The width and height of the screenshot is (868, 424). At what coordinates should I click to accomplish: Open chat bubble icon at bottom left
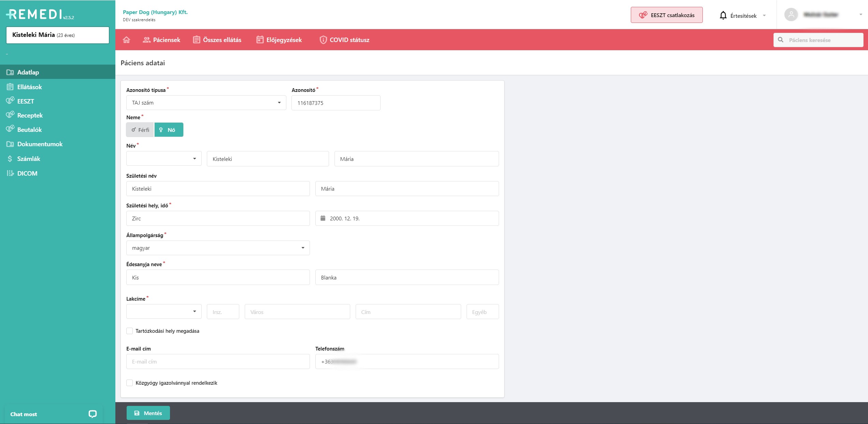[x=93, y=414]
